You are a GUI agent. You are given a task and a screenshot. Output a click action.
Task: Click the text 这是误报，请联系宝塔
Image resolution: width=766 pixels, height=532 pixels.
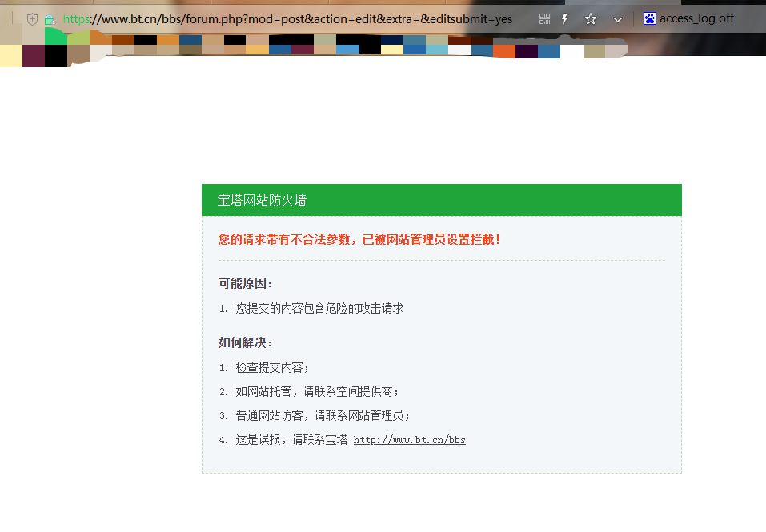point(291,440)
